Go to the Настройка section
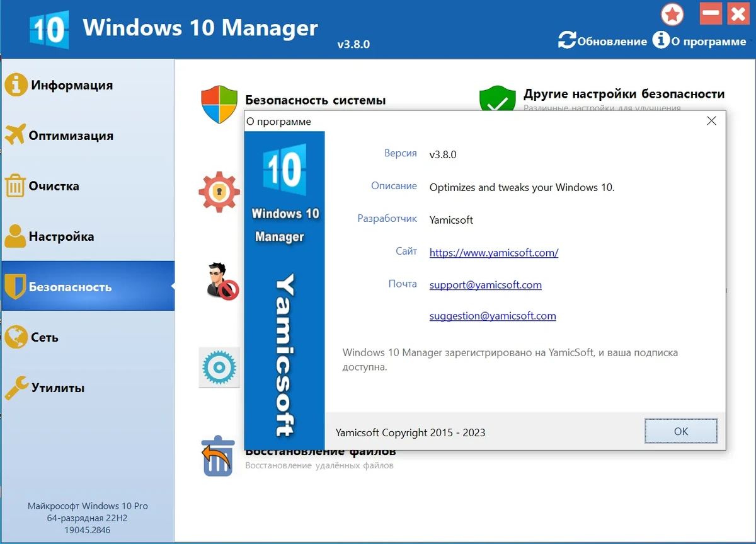Screen dimensions: 756x544 [x=88, y=236]
